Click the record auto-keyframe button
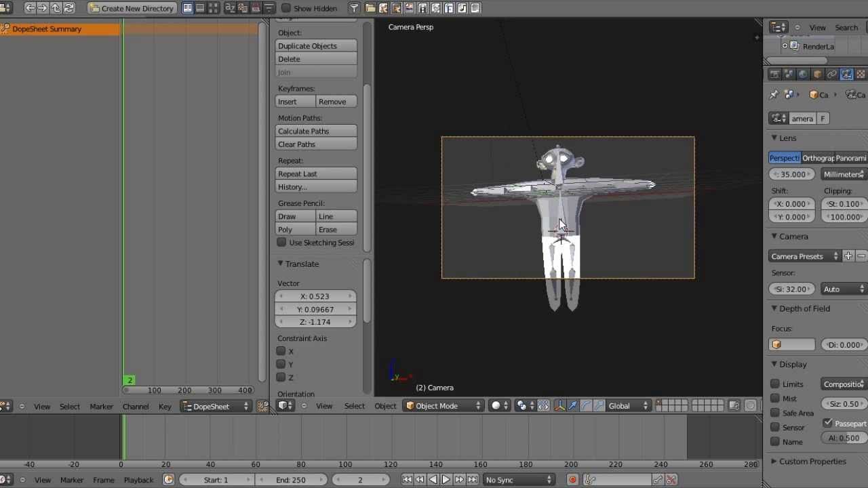 [x=572, y=480]
